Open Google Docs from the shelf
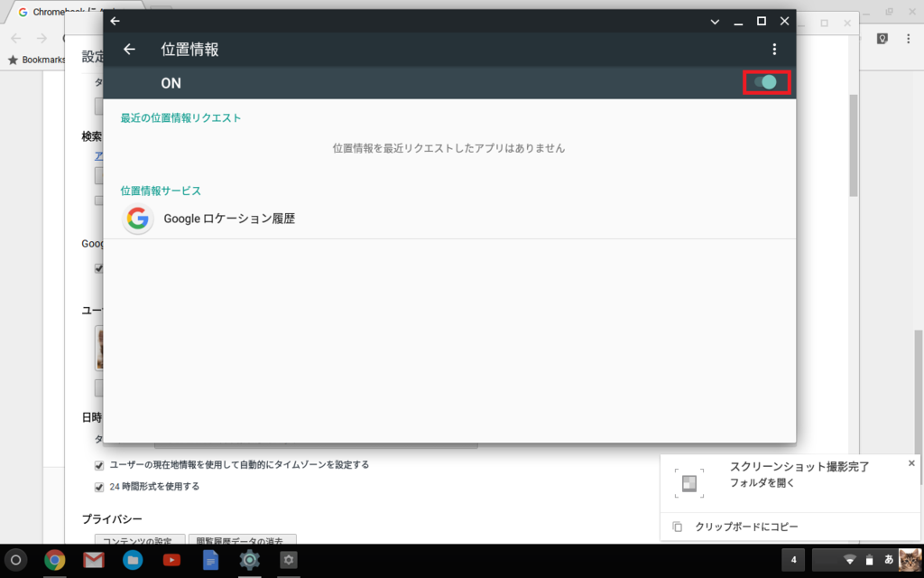The image size is (924, 578). click(x=210, y=560)
